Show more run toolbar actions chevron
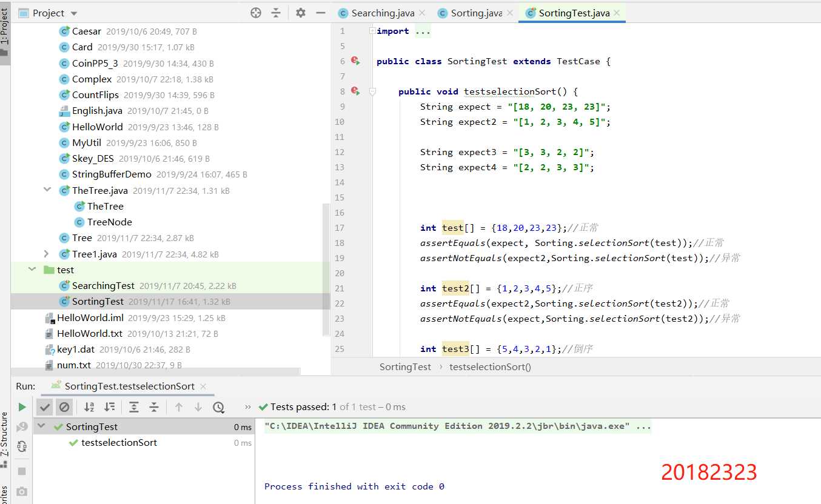 (247, 407)
